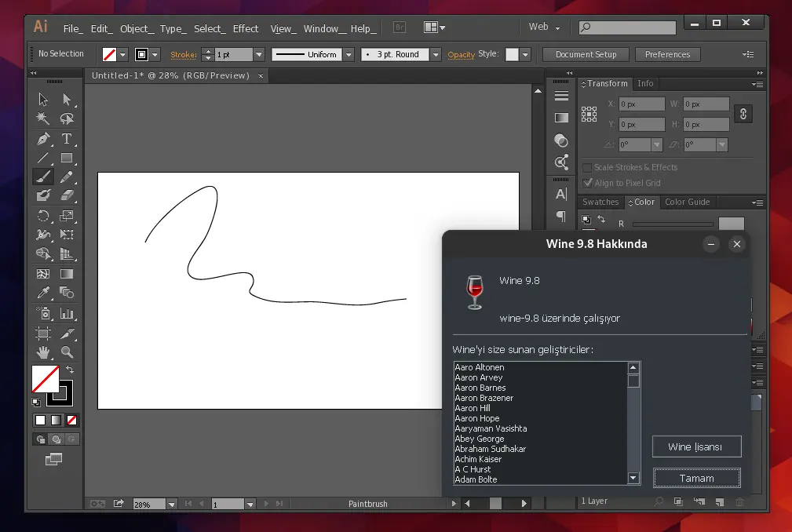
Task: Open the stroke weight dropdown
Action: pos(258,54)
